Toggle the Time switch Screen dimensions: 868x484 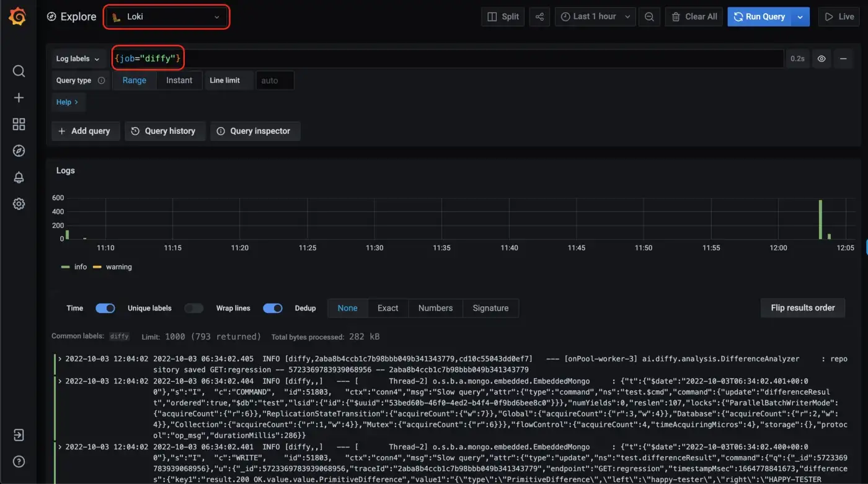(x=105, y=308)
